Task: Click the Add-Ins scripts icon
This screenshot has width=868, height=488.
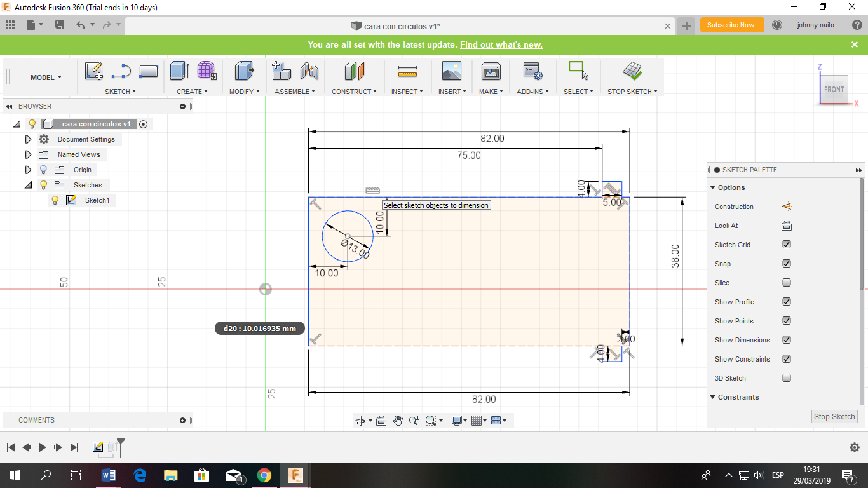Action: (532, 71)
